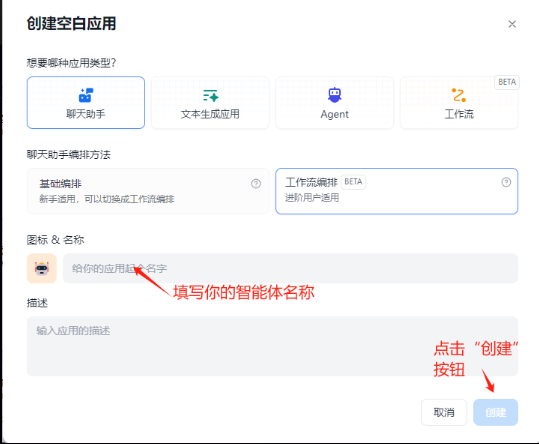This screenshot has width=539, height=444.
Task: Choose the Agent application type label
Action: click(334, 114)
